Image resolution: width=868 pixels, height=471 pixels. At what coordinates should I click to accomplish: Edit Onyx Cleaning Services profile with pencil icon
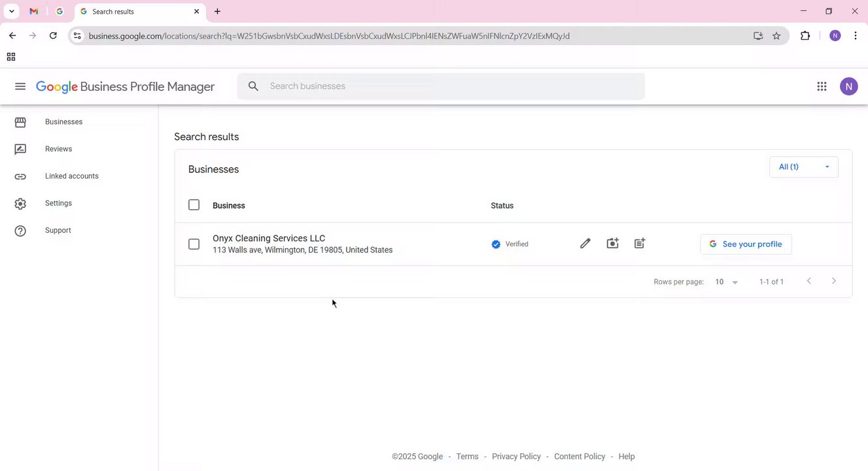coord(585,244)
